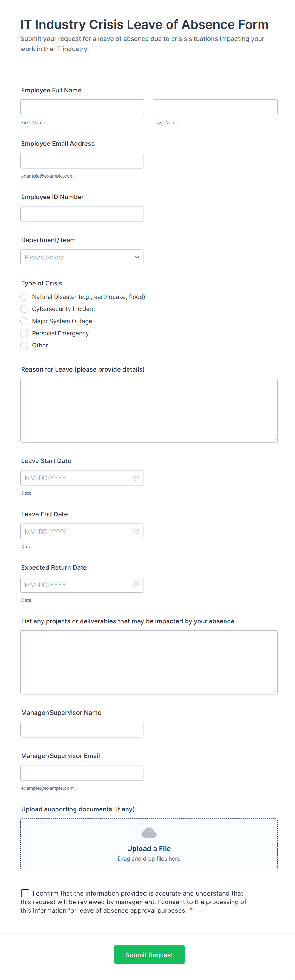Click the Reason for Leave text area
295x980 pixels.
149,410
